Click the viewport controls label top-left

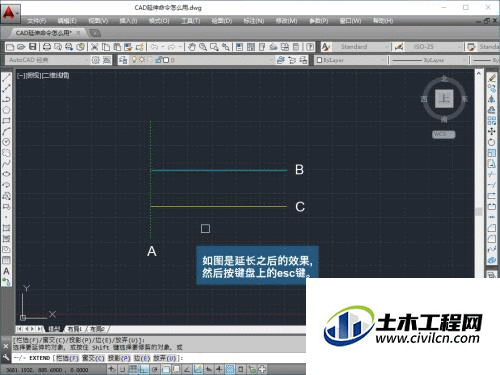(x=43, y=75)
